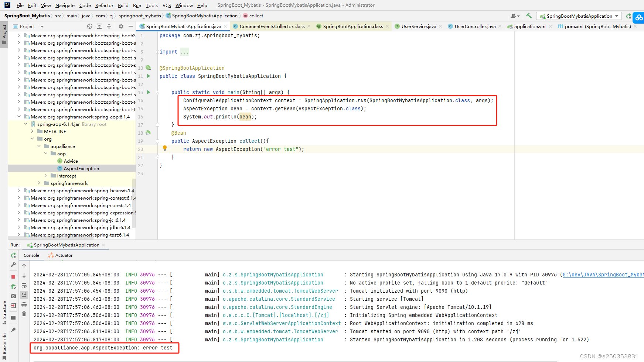Collapse the main method fold marker

click(157, 92)
